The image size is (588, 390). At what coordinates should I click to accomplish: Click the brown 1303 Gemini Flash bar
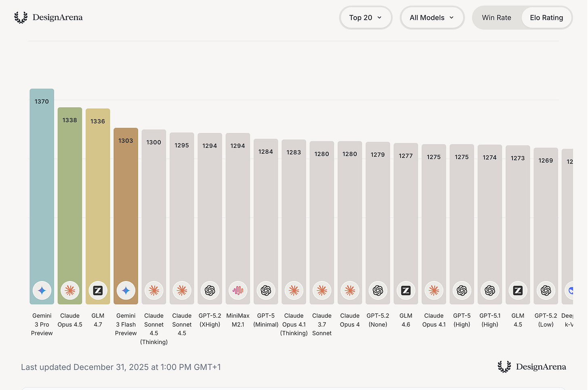tap(126, 216)
